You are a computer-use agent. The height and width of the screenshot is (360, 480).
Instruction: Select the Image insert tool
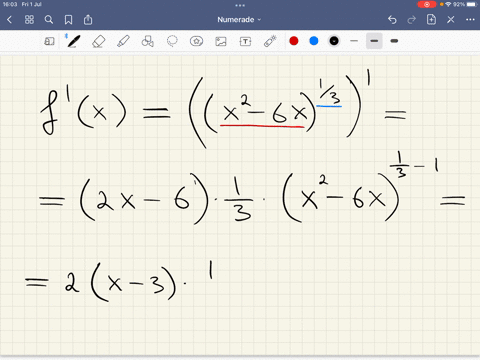(x=221, y=41)
